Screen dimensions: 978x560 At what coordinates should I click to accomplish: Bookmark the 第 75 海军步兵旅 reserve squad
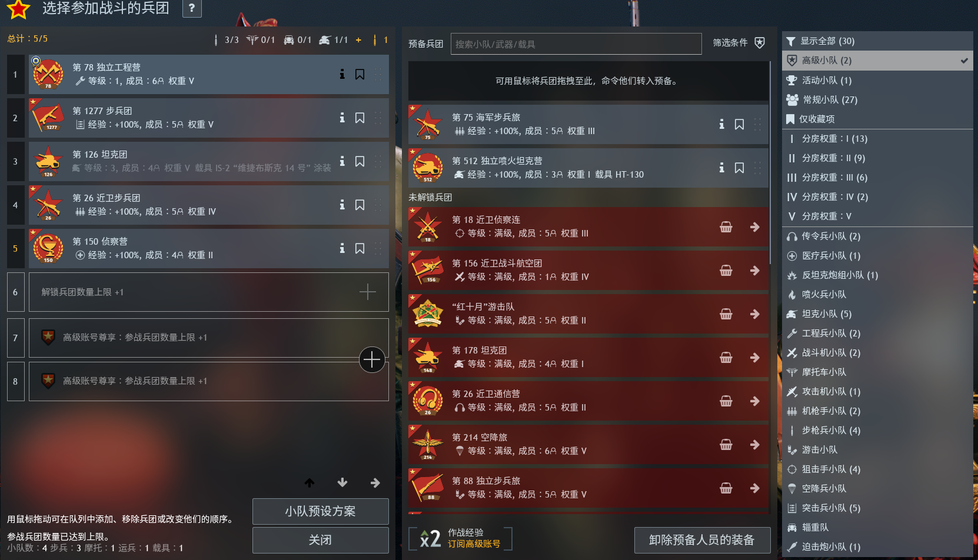tap(739, 124)
